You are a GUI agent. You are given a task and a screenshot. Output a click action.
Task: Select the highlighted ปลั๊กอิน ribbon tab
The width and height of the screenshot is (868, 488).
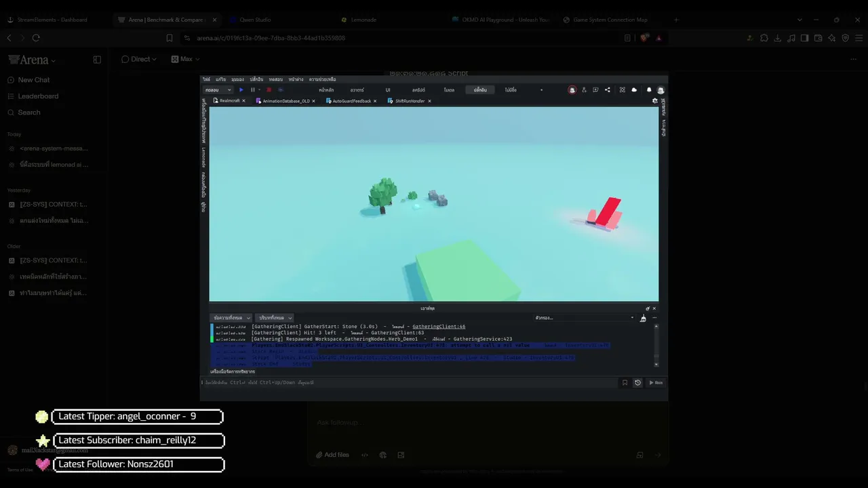pyautogui.click(x=480, y=89)
